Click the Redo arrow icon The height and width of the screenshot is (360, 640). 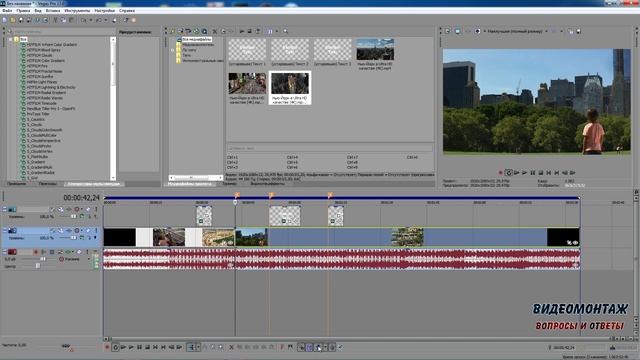pyautogui.click(x=98, y=20)
